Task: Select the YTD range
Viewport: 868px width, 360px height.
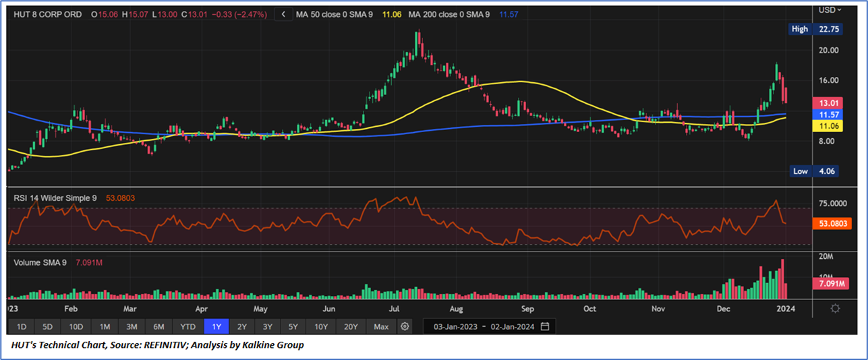Action: 187,326
